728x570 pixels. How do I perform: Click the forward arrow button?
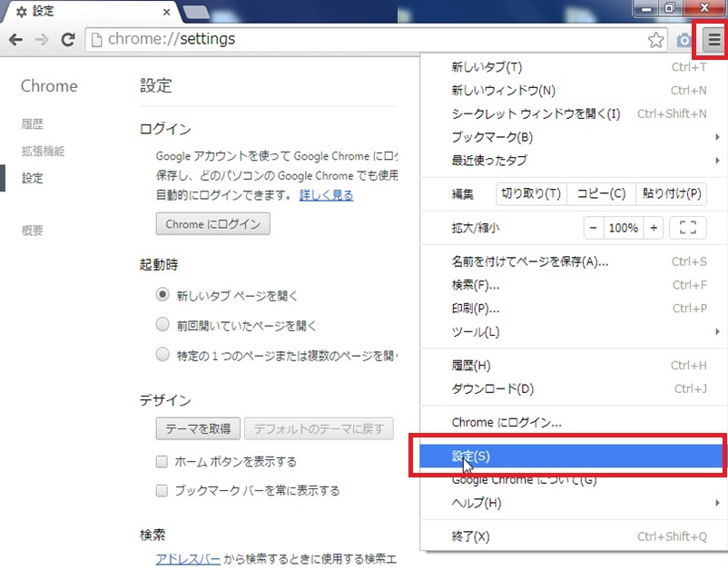[42, 40]
